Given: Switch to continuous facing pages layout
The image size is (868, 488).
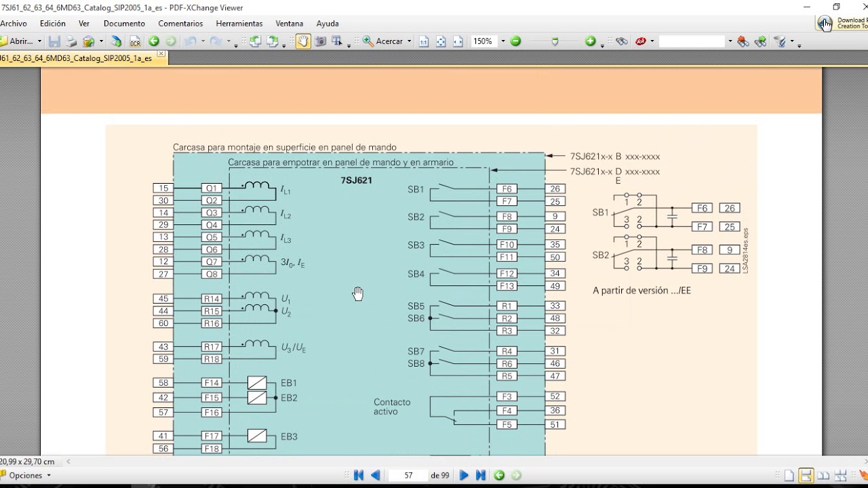Looking at the screenshot, I should tap(840, 475).
